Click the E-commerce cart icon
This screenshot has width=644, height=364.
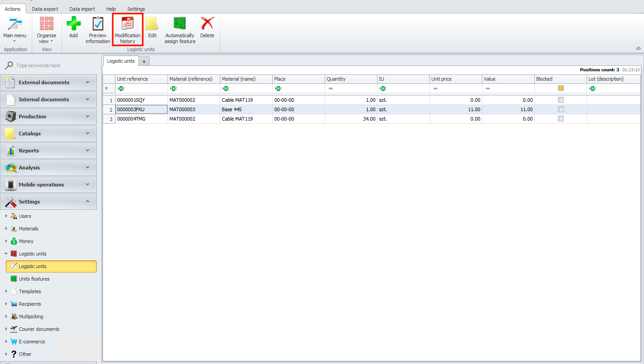(x=14, y=342)
